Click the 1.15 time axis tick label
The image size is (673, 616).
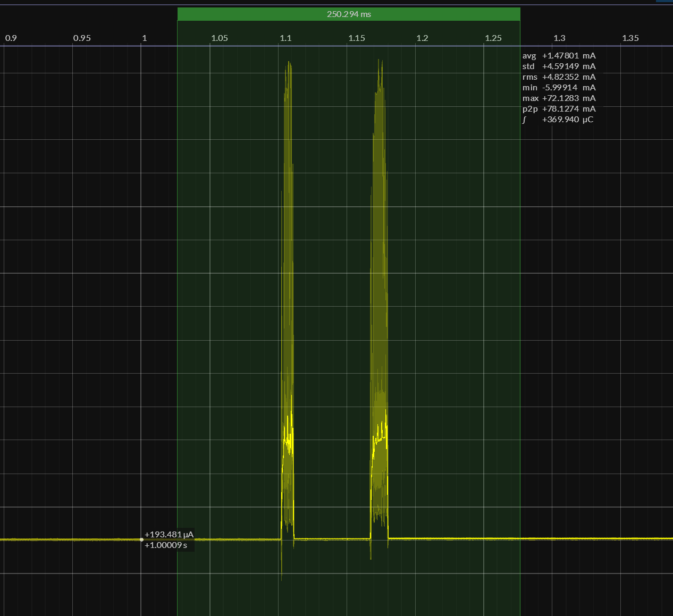tap(357, 38)
